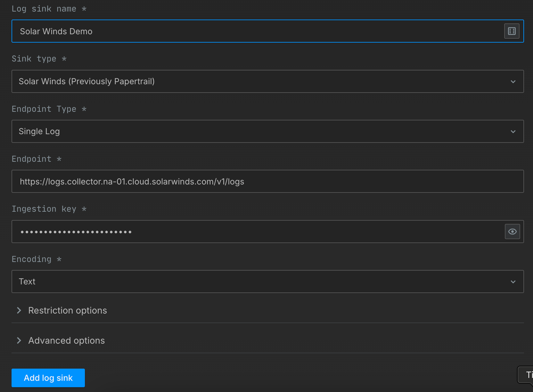Viewport: 533px width, 392px height.
Task: Click into the Endpoint URL field
Action: [267, 181]
